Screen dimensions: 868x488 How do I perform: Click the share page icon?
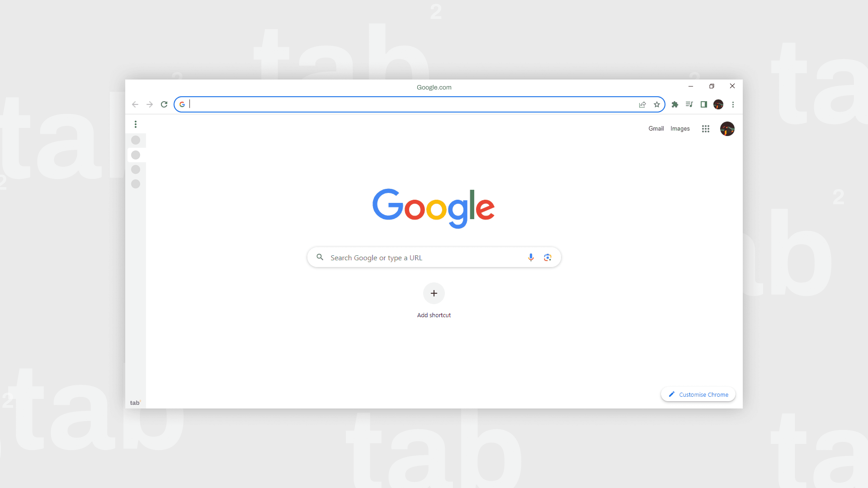click(x=643, y=104)
